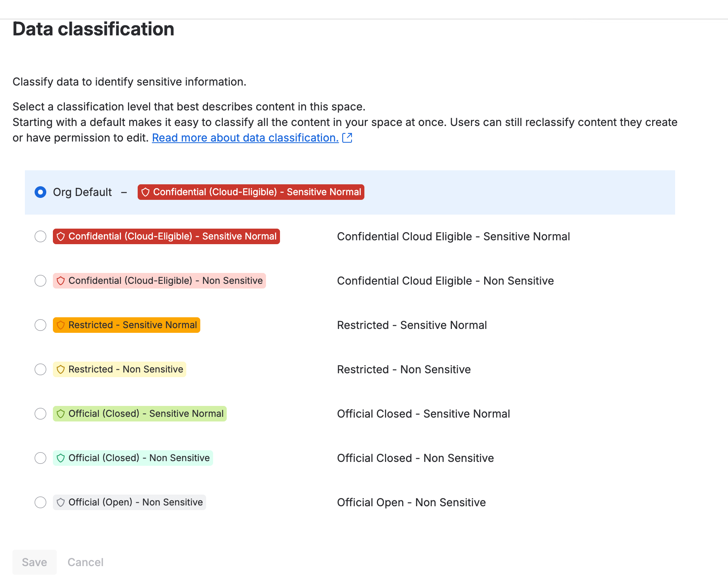Select Official Open Non Sensitive radio
Image resolution: width=728 pixels, height=584 pixels.
click(40, 502)
